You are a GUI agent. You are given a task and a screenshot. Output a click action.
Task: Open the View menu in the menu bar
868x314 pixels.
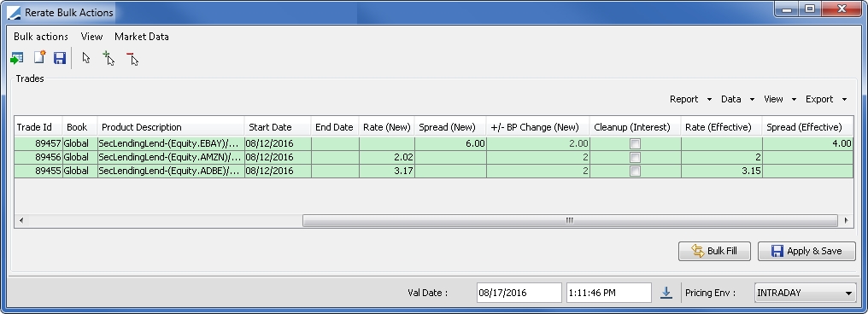pos(91,37)
